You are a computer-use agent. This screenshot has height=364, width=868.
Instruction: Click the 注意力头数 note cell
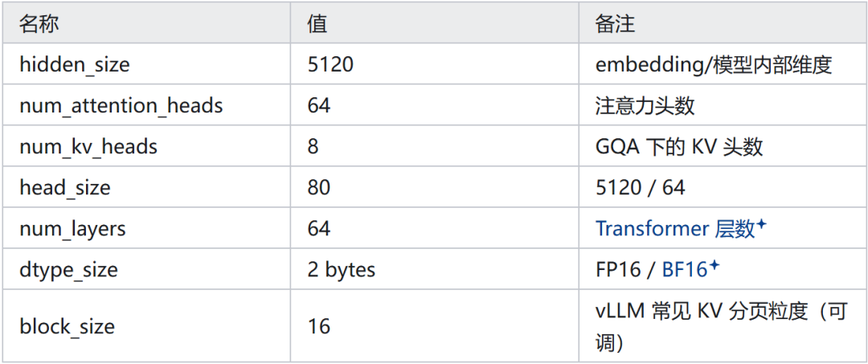(x=723, y=105)
